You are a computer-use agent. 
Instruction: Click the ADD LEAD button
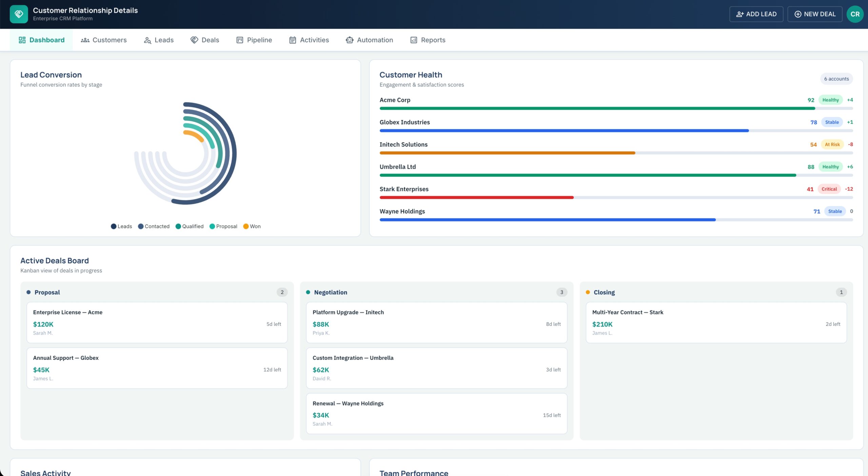(756, 14)
